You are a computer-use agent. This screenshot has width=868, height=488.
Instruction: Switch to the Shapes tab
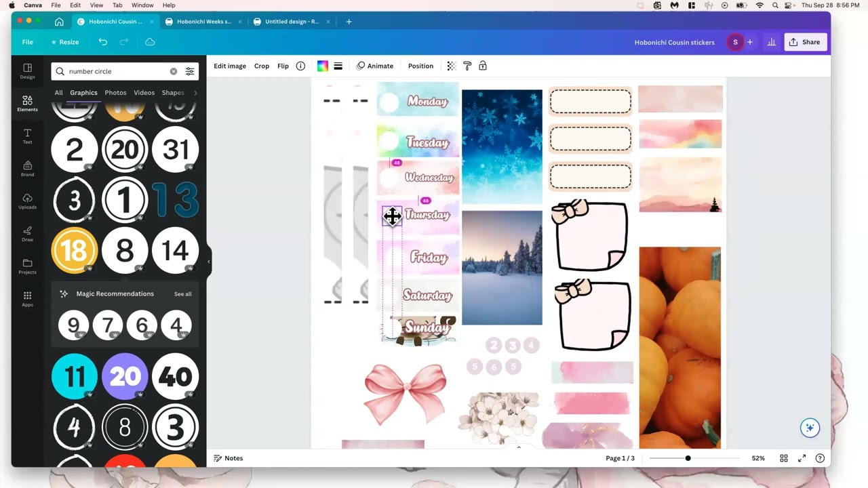pos(172,93)
